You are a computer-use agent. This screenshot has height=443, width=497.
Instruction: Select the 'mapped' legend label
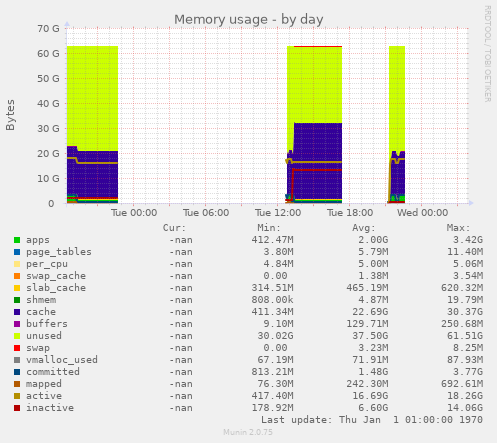[44, 384]
